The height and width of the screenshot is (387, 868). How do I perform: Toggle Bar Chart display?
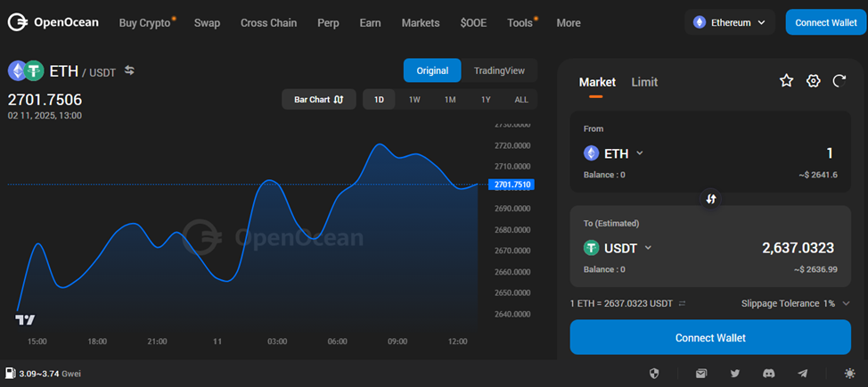coord(319,100)
